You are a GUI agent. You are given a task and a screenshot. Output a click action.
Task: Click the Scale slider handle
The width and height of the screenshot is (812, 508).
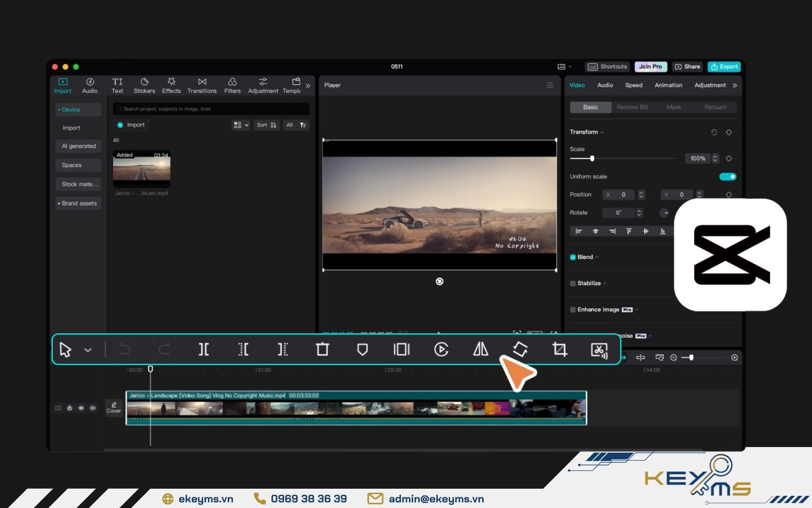tap(592, 158)
